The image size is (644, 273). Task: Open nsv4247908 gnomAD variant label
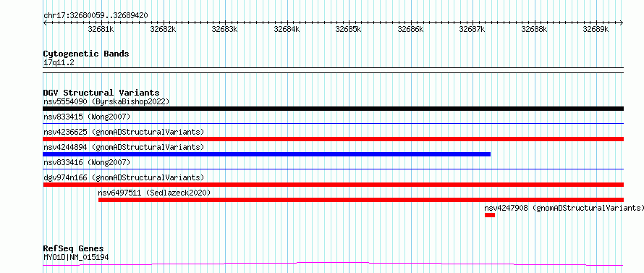pos(564,208)
